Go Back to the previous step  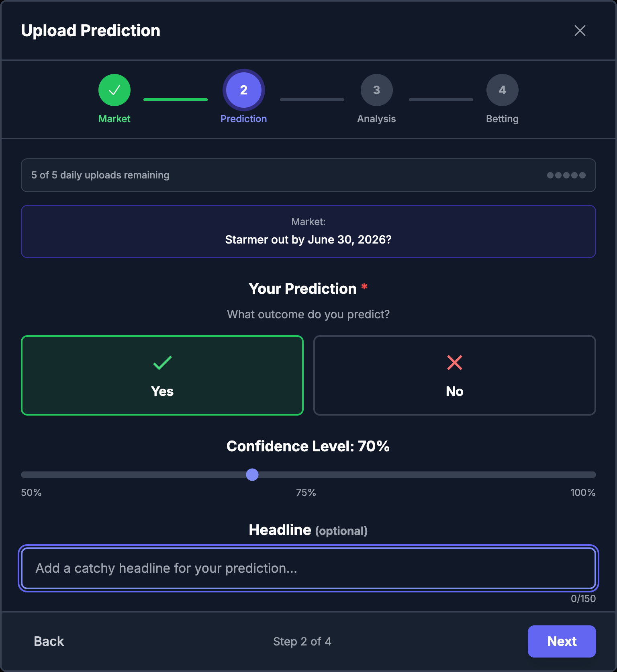49,641
